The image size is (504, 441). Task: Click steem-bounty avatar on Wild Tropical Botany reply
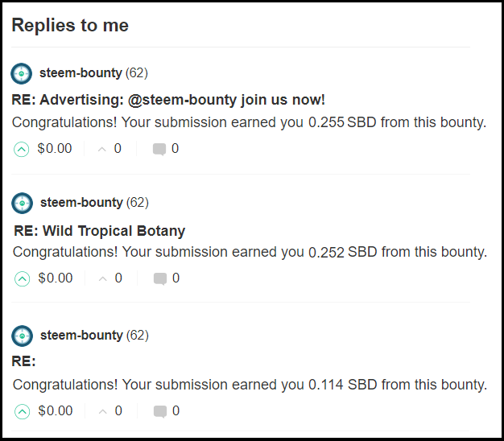pyautogui.click(x=23, y=203)
